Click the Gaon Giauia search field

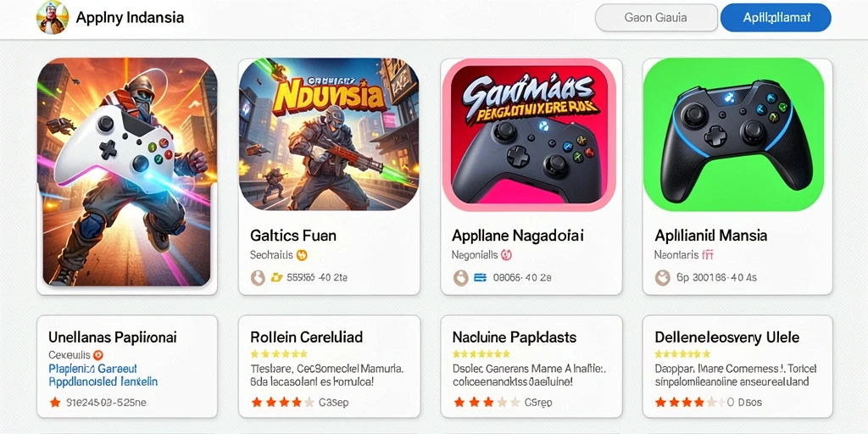click(x=656, y=18)
